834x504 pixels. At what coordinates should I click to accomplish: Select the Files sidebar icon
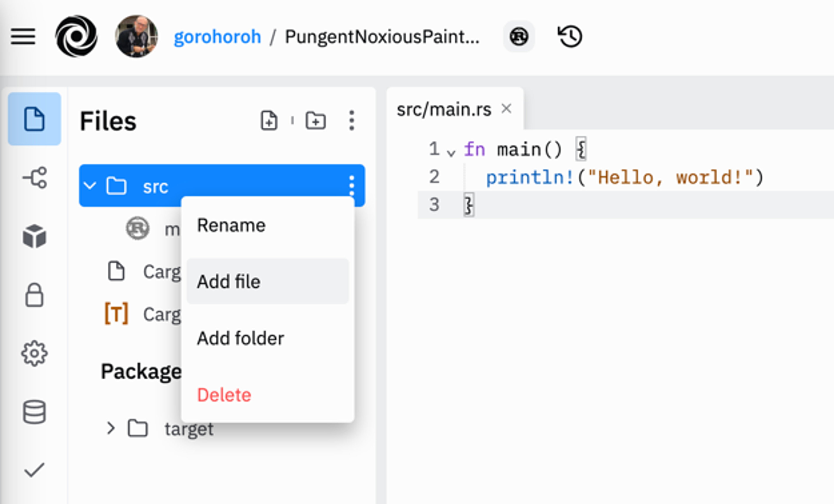coord(34,119)
